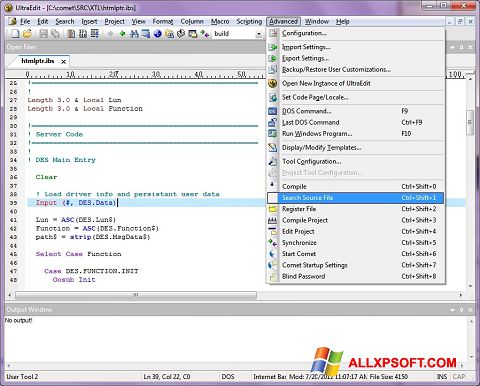The width and height of the screenshot is (480, 386).
Task: Open the Window menu
Action: (317, 22)
